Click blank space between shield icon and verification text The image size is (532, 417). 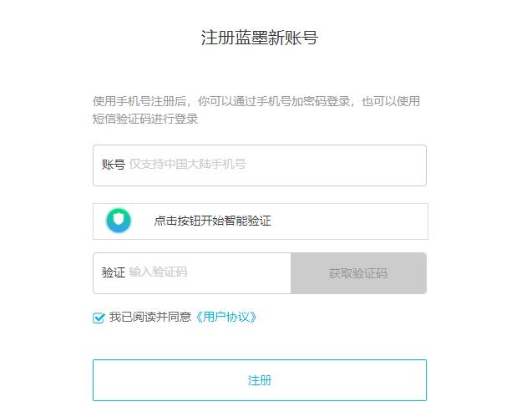tap(143, 221)
